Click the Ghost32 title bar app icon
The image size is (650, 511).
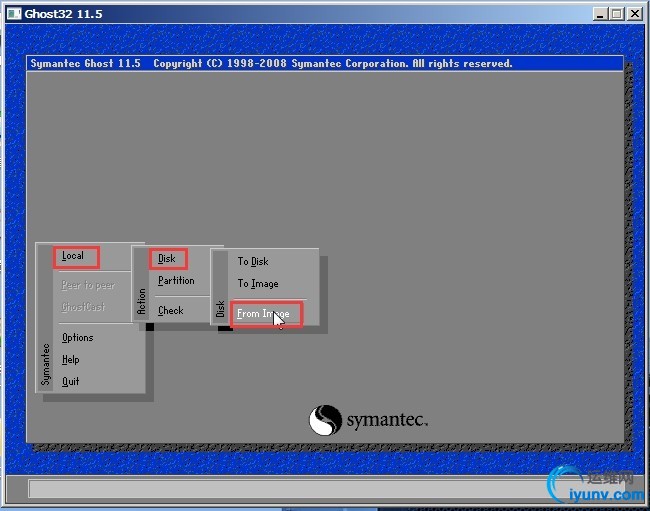pyautogui.click(x=14, y=14)
